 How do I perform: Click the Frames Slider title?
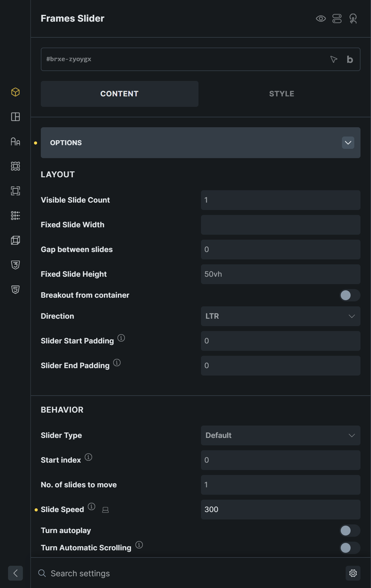pos(73,19)
